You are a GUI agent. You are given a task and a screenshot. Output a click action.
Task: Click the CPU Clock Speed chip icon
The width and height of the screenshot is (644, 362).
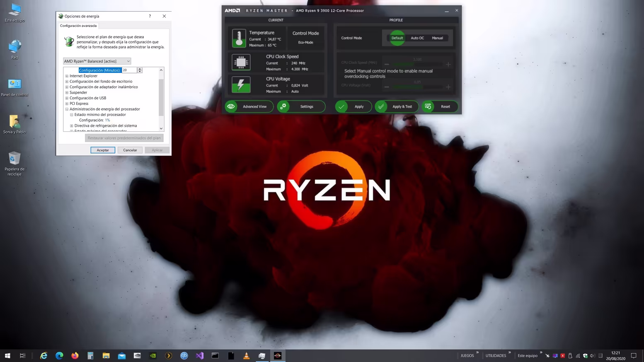[x=241, y=62]
